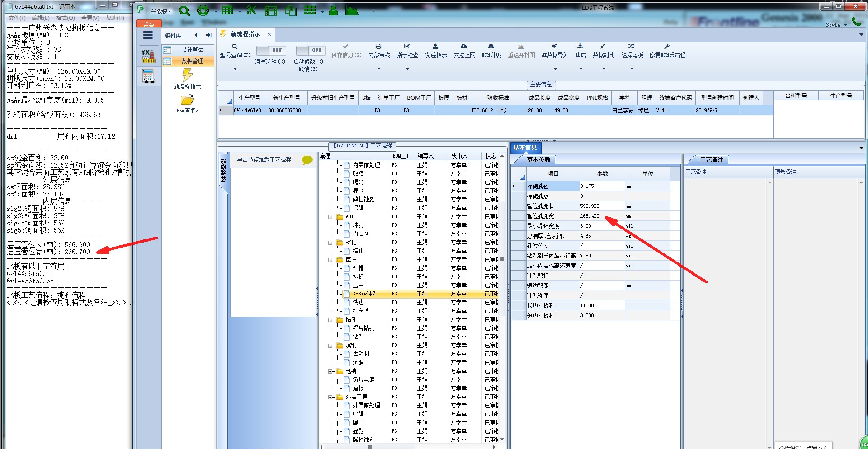Select the 基本信息 tab
Image resolution: width=868 pixels, height=449 pixels.
(525, 148)
